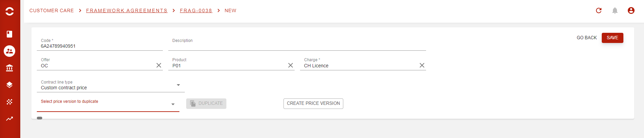Image resolution: width=644 pixels, height=138 pixels.
Task: Focus the Description input field
Action: (297, 46)
